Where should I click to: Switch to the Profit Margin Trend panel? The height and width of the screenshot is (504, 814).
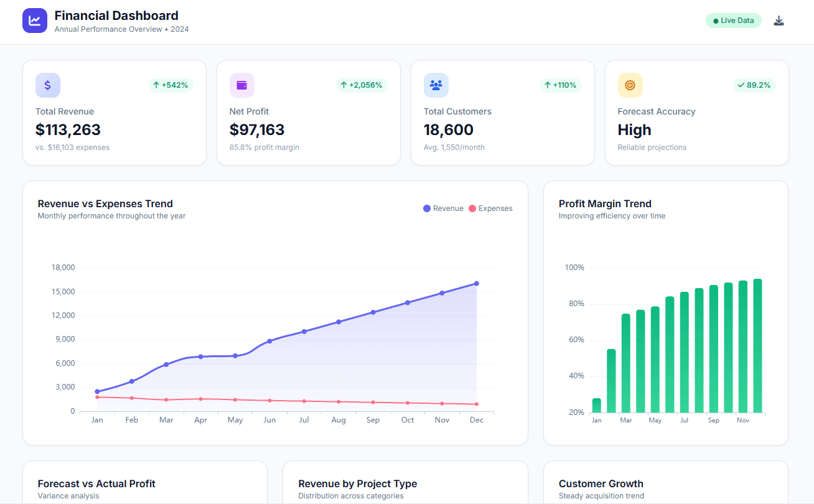(x=605, y=203)
